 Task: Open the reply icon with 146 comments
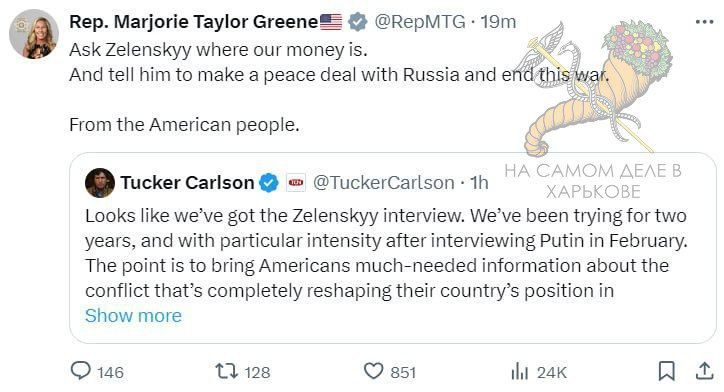tap(81, 370)
